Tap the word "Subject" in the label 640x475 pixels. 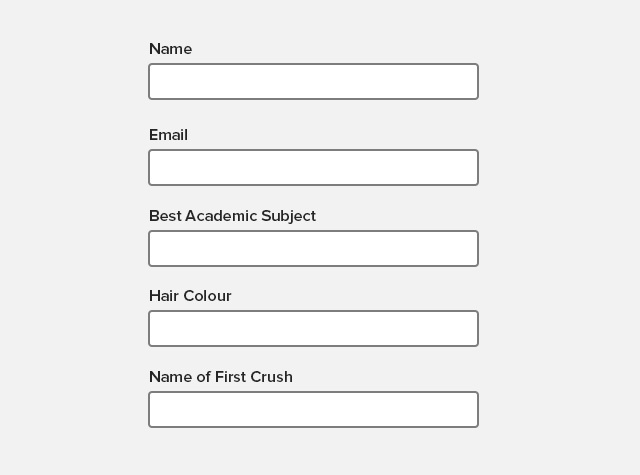[288, 216]
